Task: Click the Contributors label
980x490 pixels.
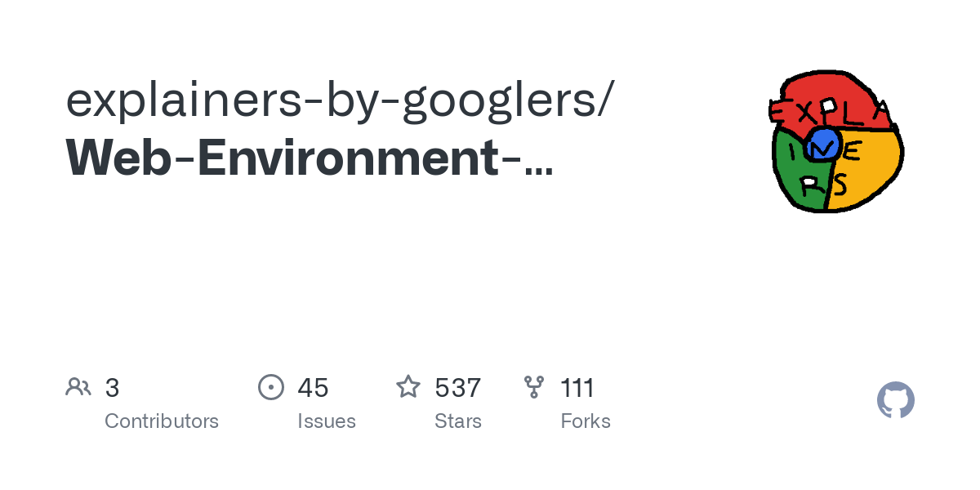Action: (162, 421)
